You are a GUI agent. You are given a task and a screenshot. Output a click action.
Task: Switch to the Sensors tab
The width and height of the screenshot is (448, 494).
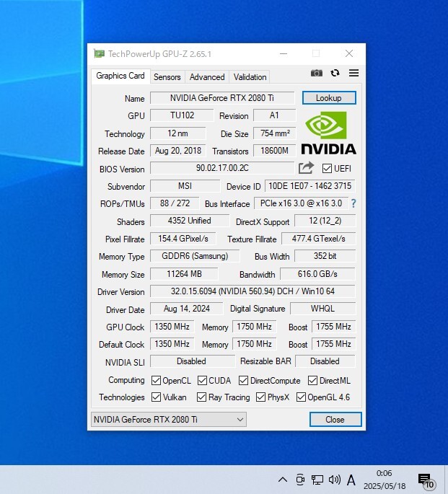pos(167,77)
